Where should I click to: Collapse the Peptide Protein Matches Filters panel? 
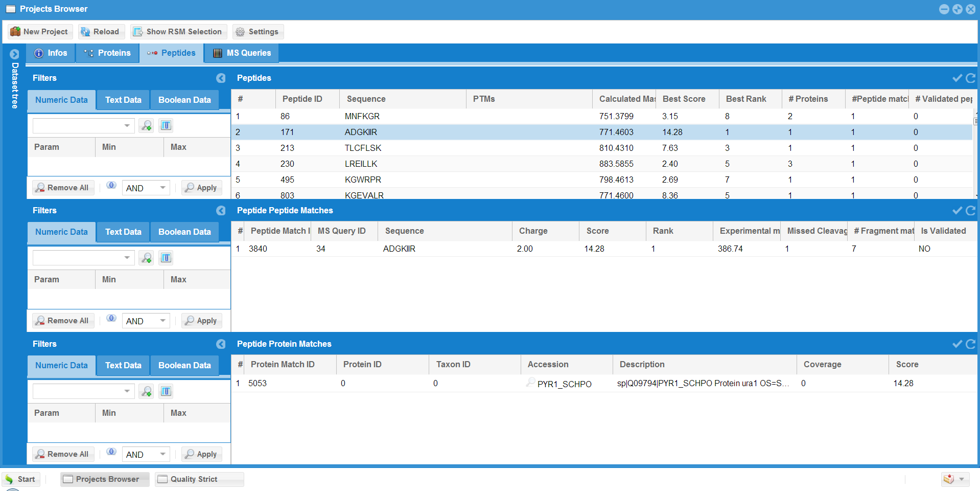coord(221,344)
